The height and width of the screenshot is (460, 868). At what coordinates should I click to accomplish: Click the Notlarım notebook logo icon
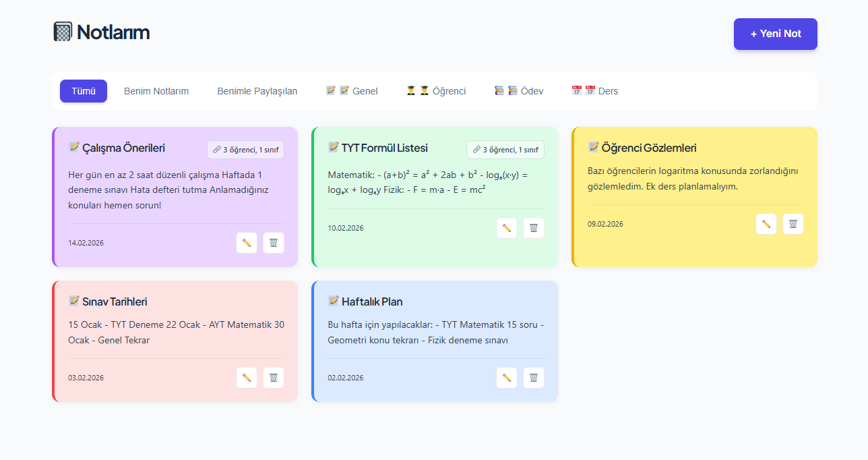coord(63,32)
